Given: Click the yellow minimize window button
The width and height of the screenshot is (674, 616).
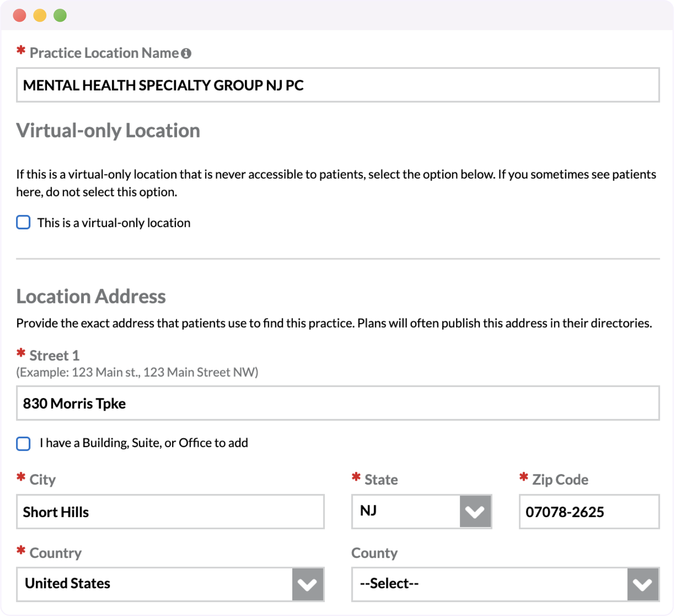Looking at the screenshot, I should tap(40, 15).
